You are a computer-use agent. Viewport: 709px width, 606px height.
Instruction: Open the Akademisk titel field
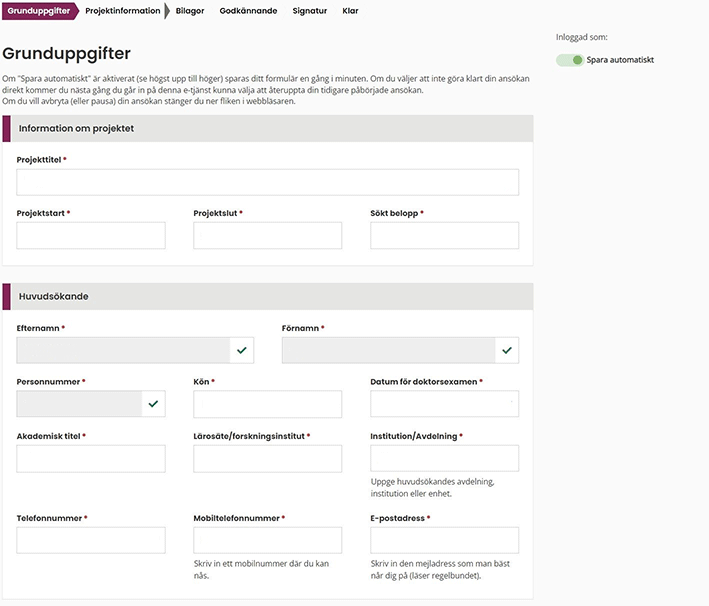[91, 459]
